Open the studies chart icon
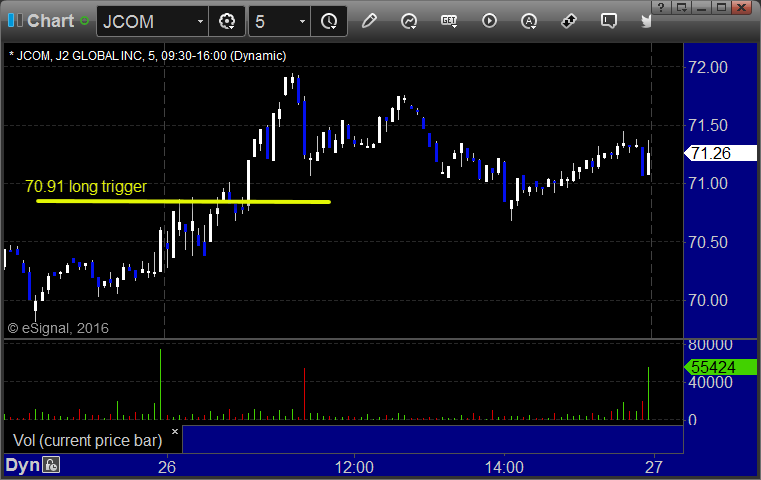 tap(409, 21)
